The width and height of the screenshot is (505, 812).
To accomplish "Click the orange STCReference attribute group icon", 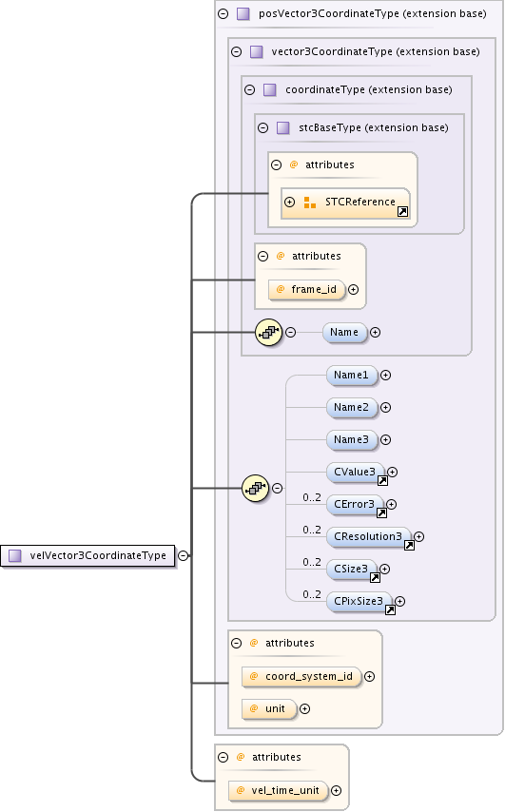I will 310,203.
